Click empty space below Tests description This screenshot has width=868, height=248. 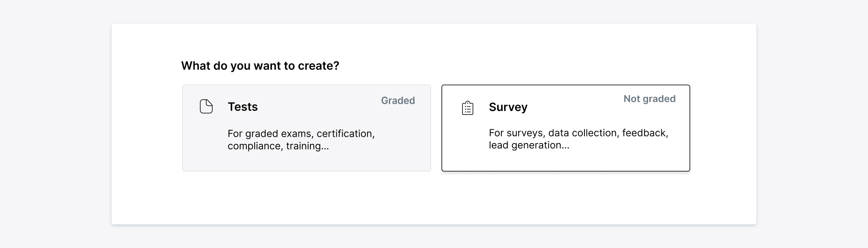click(x=306, y=162)
